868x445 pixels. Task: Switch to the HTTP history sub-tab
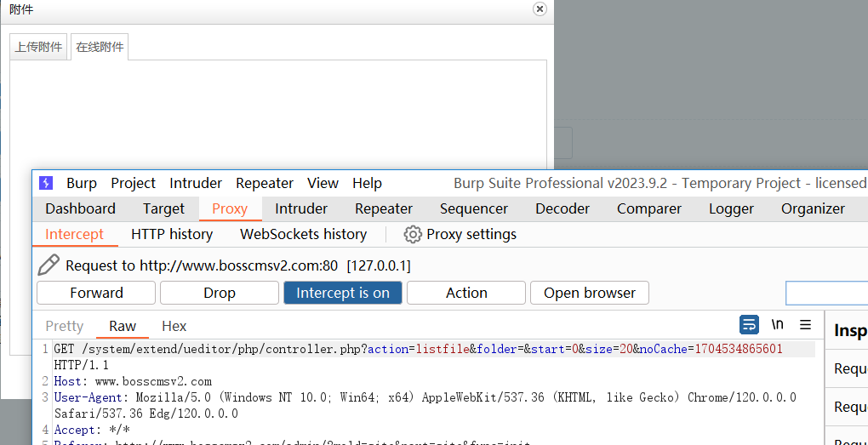(172, 234)
